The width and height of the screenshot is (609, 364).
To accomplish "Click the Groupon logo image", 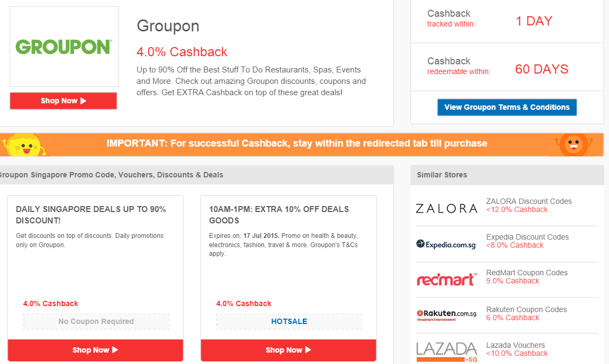I will click(x=64, y=47).
